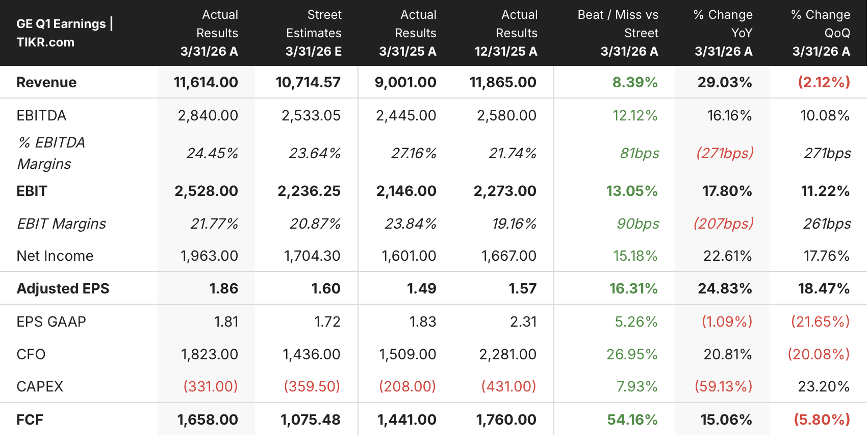Select EBIT actual value 2,528.00
868x442 pixels.
coord(206,191)
